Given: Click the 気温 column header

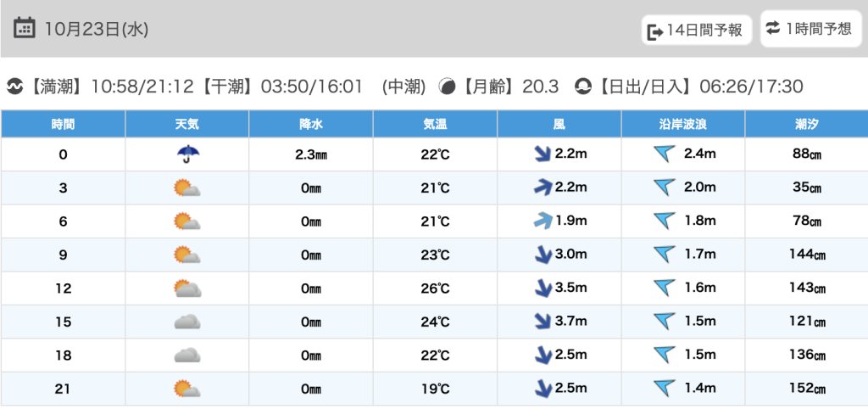Looking at the screenshot, I should click(x=435, y=124).
